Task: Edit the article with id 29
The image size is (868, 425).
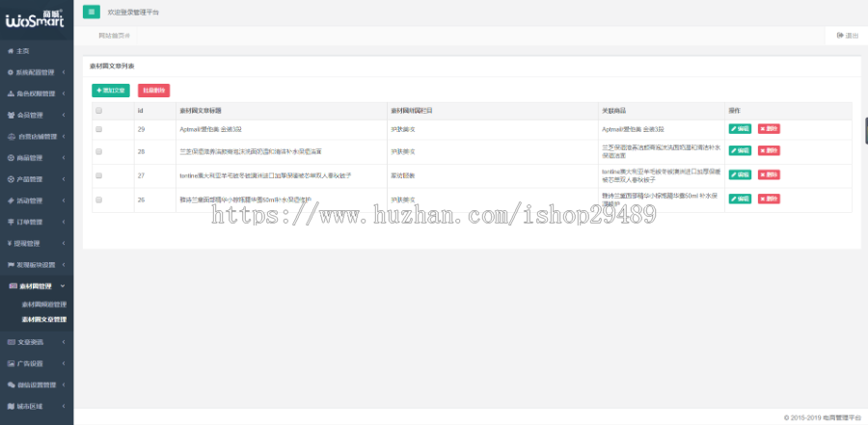Action: (740, 128)
